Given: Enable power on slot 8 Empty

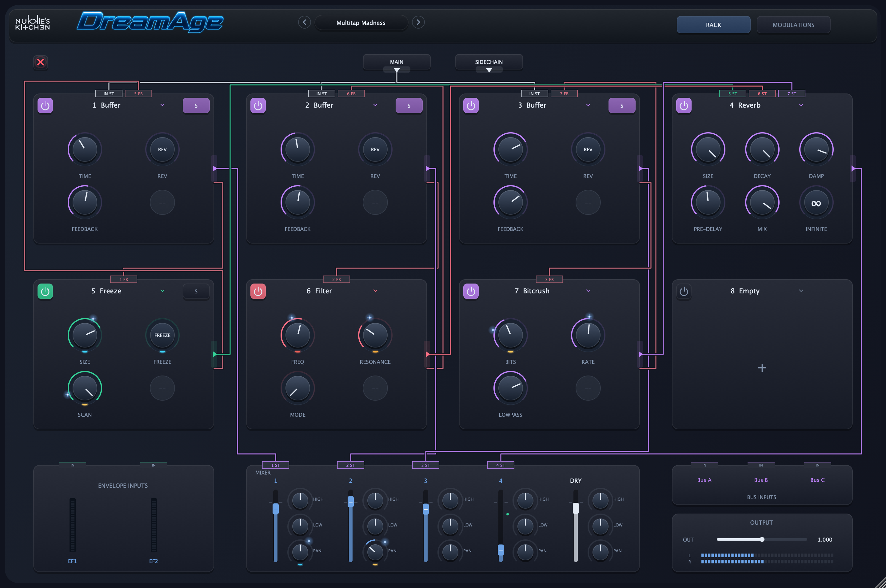Looking at the screenshot, I should pyautogui.click(x=684, y=291).
